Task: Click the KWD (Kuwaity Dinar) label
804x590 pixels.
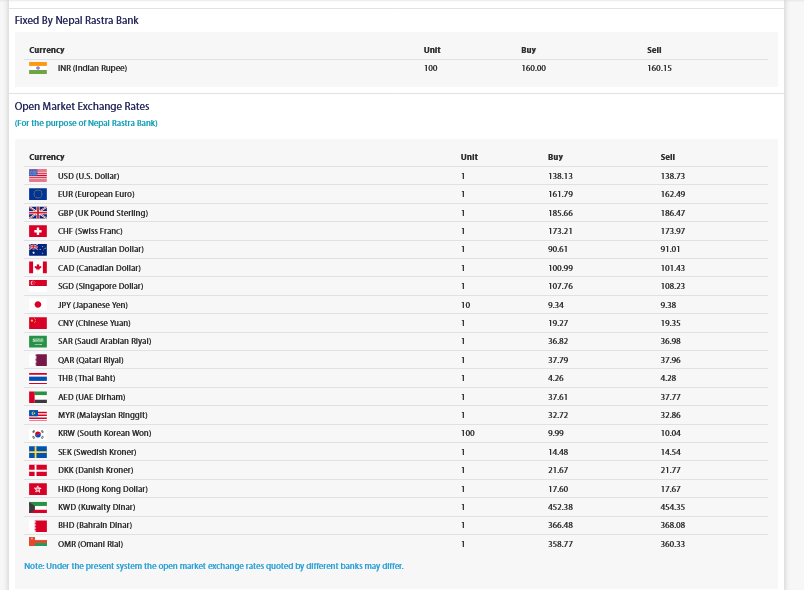Action: click(x=96, y=507)
